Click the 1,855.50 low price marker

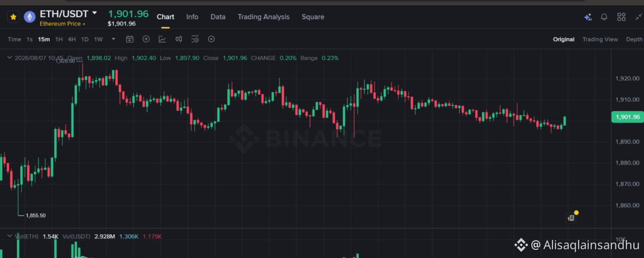click(36, 215)
